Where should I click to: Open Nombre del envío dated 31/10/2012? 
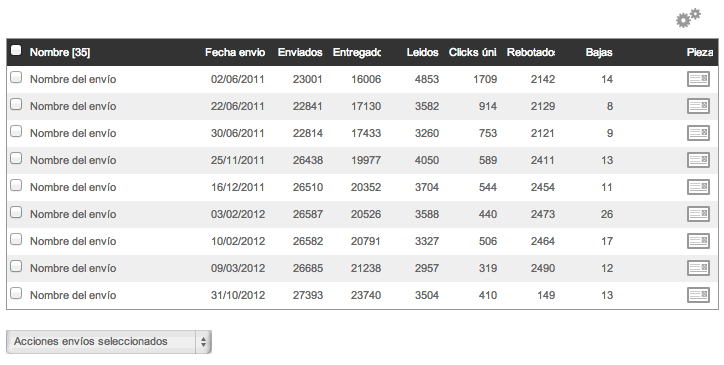pyautogui.click(x=73, y=295)
